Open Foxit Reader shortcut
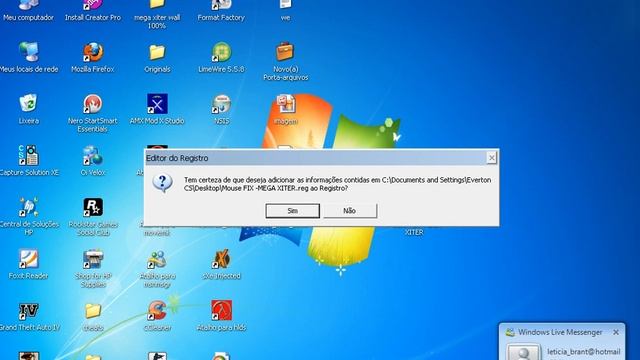 [x=29, y=264]
